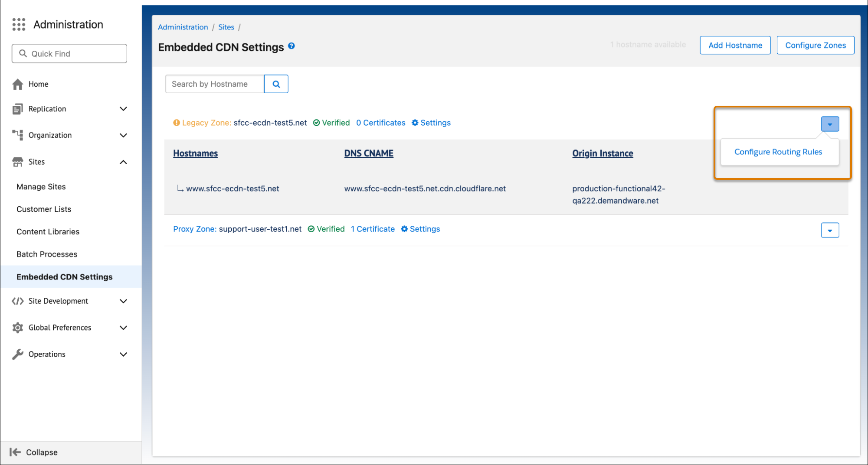Follow the Sites breadcrumb link

[226, 27]
